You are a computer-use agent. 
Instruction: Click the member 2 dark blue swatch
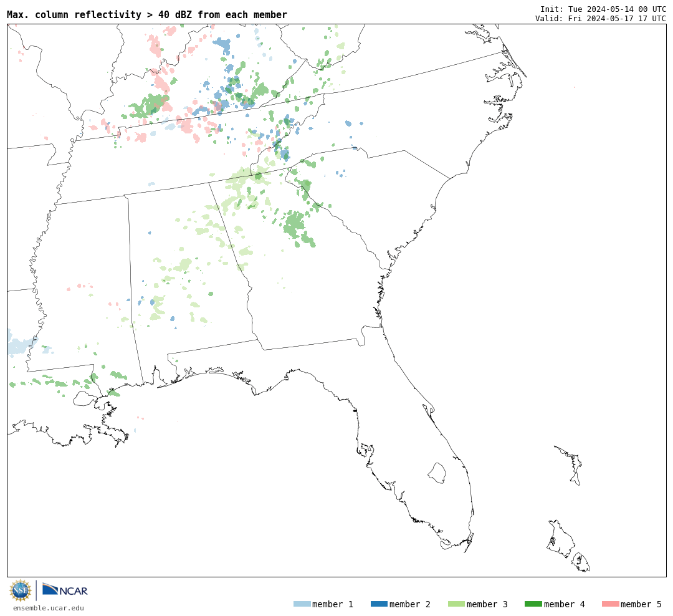tap(379, 604)
